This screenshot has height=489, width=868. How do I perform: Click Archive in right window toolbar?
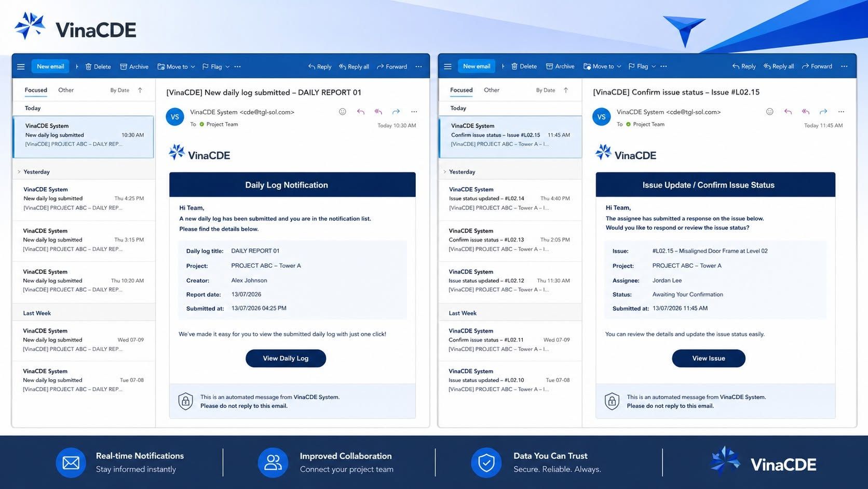[560, 67]
